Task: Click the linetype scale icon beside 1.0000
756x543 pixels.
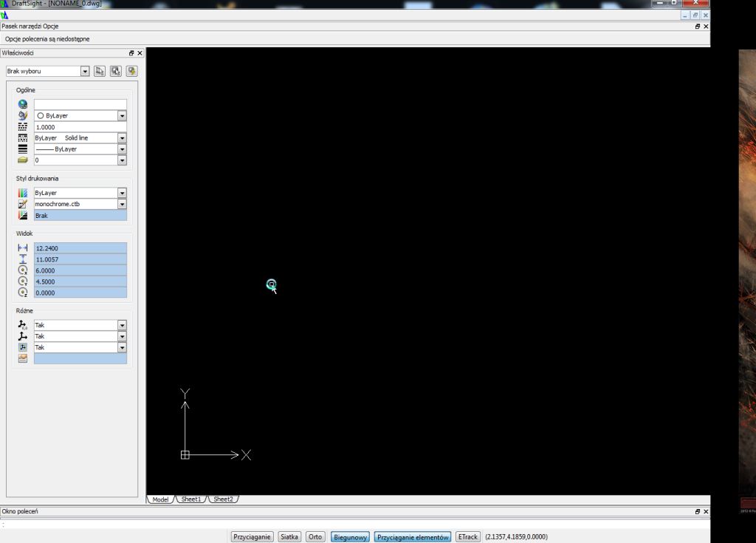Action: coord(23,126)
